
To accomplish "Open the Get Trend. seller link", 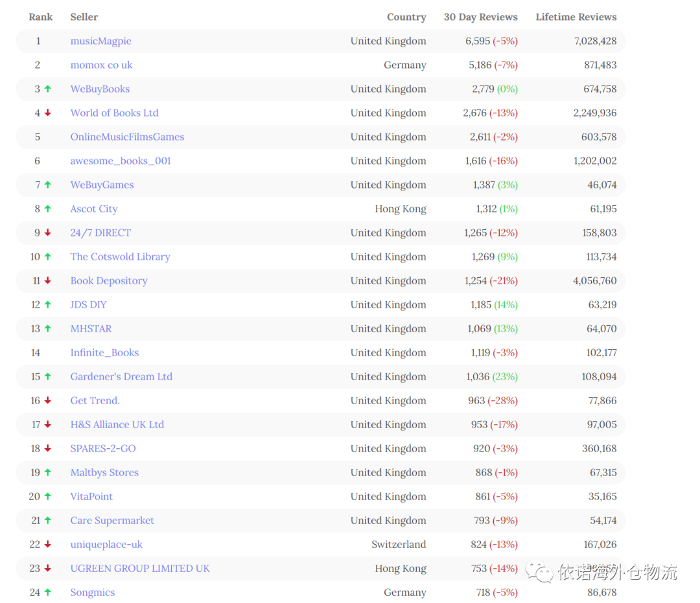I will (95, 401).
